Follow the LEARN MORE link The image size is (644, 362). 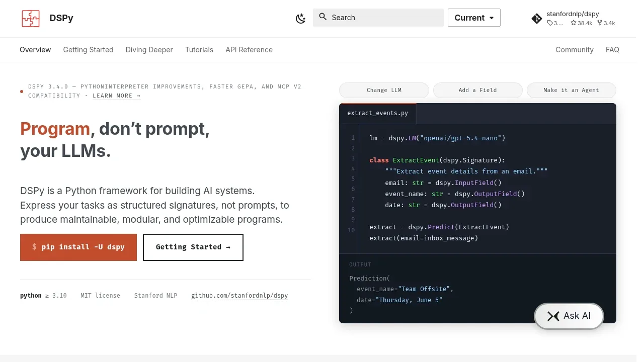point(117,96)
